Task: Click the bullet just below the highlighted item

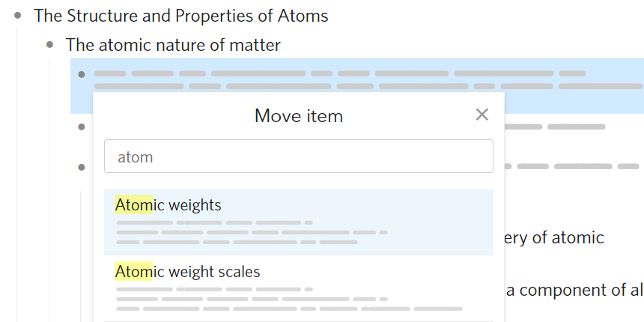Action: [x=82, y=127]
